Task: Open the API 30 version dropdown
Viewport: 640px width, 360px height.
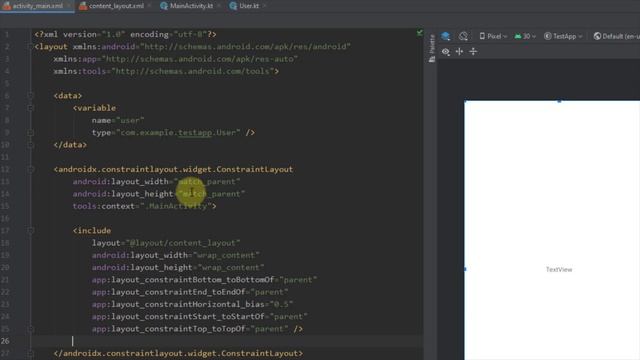Action: (x=525, y=36)
